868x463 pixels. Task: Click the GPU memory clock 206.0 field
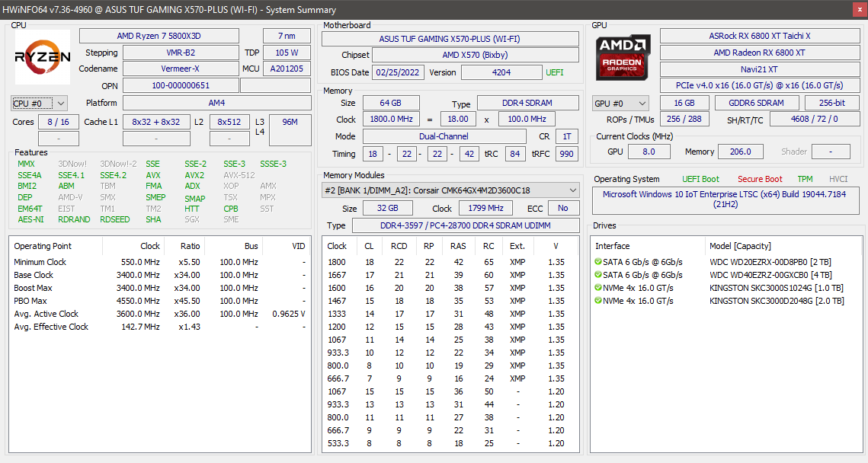click(x=741, y=152)
